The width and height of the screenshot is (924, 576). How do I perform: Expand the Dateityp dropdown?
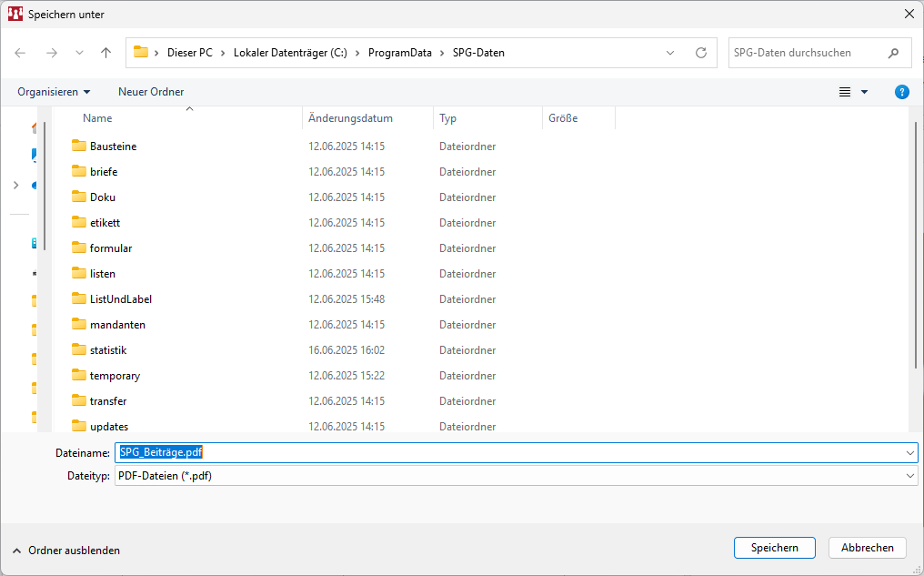[x=910, y=476]
